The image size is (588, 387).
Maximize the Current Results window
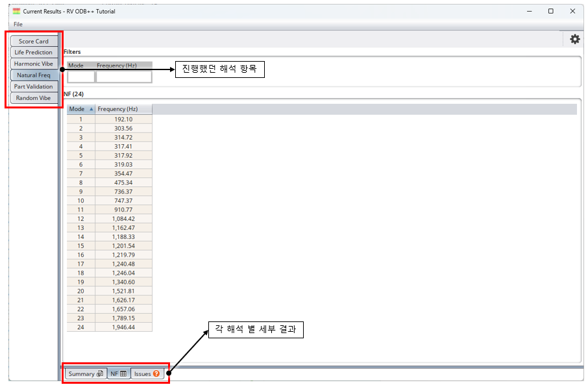tap(550, 11)
